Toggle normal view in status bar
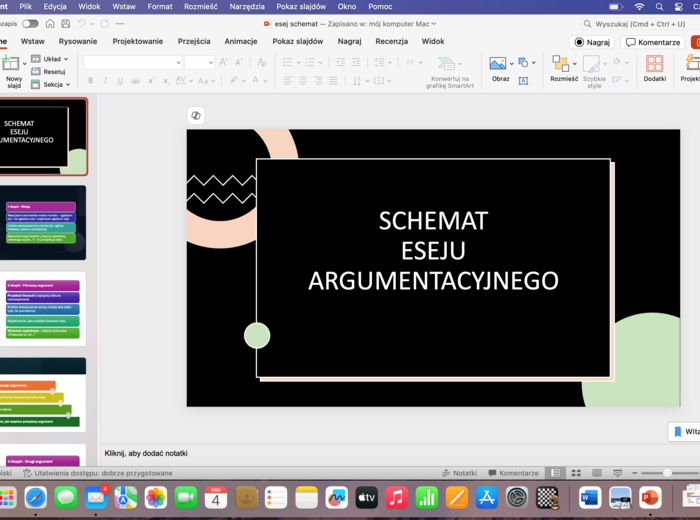 point(556,473)
